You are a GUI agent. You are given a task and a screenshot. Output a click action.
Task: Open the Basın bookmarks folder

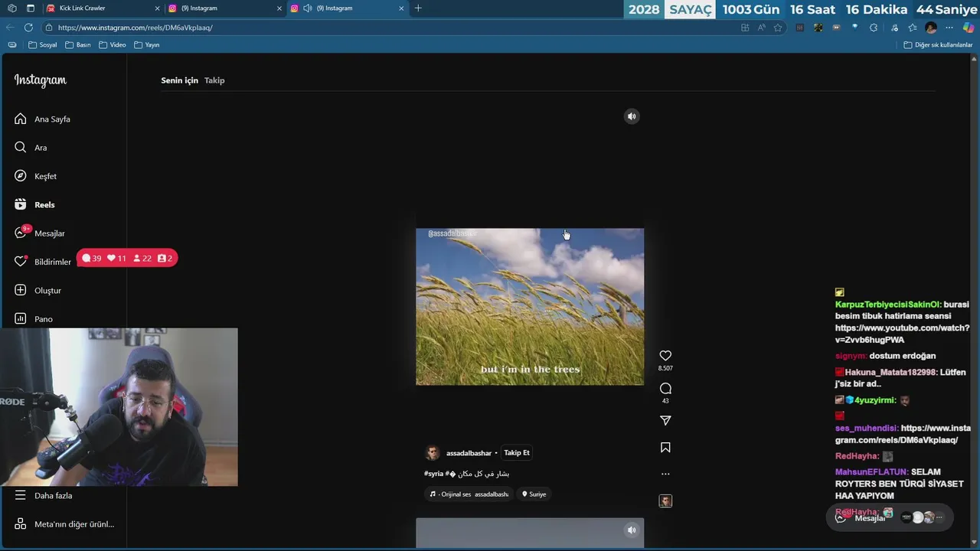(x=78, y=45)
